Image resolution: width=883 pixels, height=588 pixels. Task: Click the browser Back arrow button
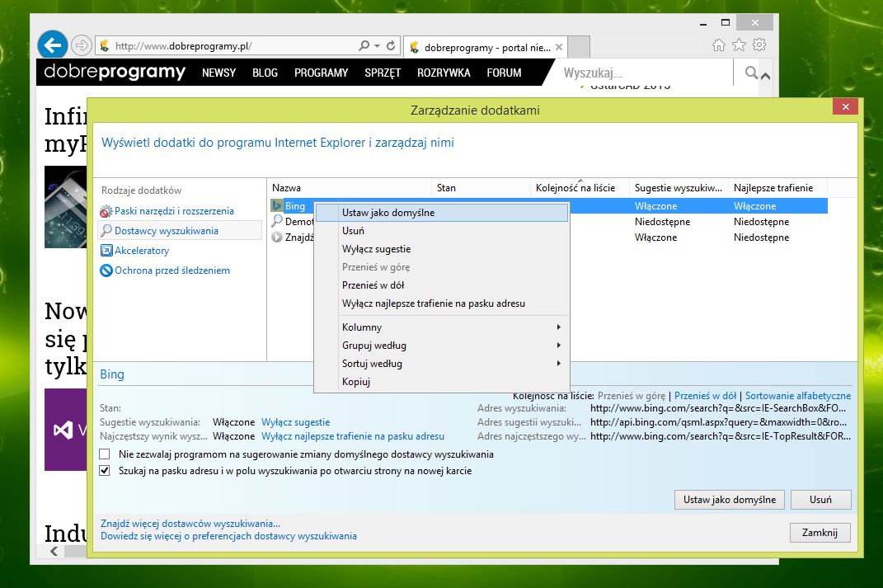[x=53, y=45]
